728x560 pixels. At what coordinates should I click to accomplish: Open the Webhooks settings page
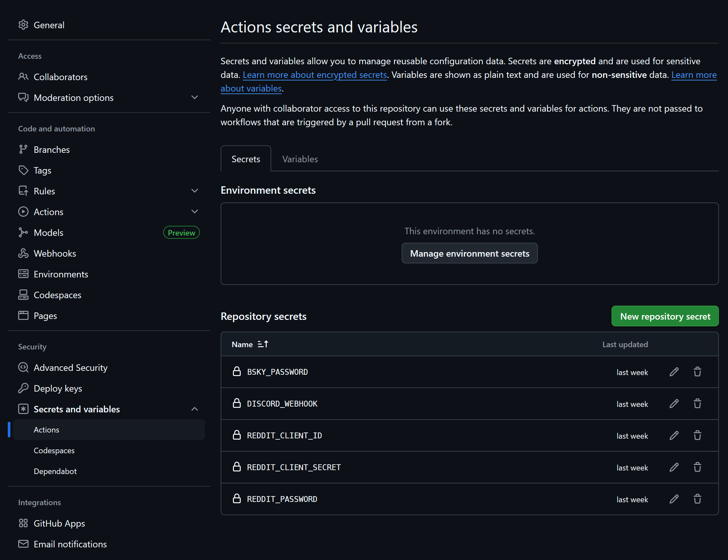55,253
